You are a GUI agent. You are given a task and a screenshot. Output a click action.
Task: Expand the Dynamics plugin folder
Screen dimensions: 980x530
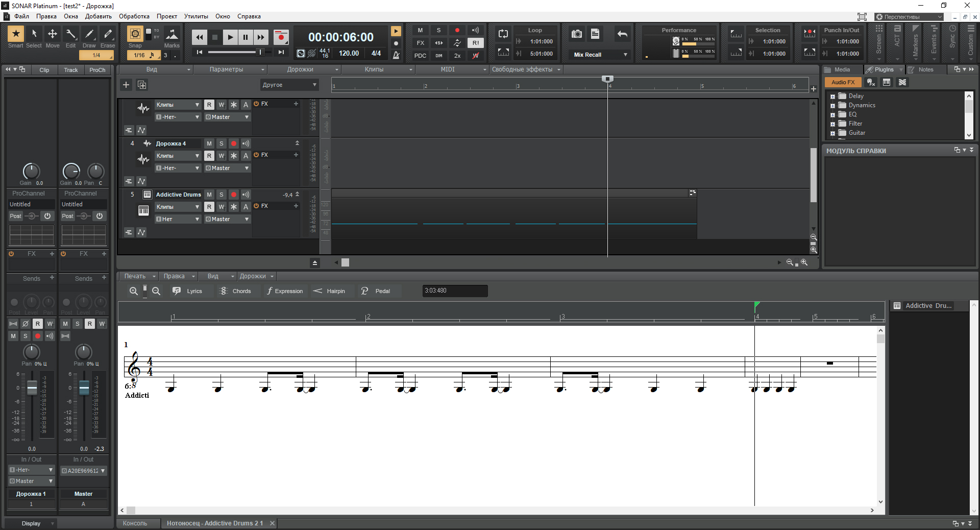[833, 106]
